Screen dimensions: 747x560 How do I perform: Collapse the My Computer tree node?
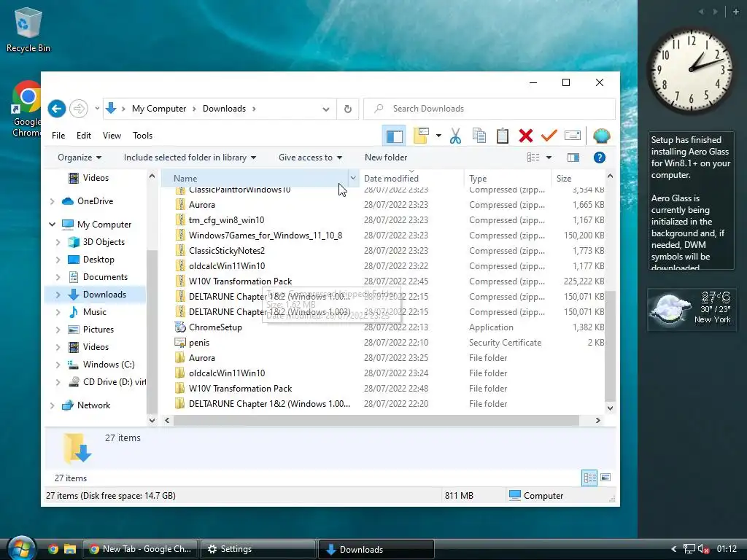click(53, 225)
